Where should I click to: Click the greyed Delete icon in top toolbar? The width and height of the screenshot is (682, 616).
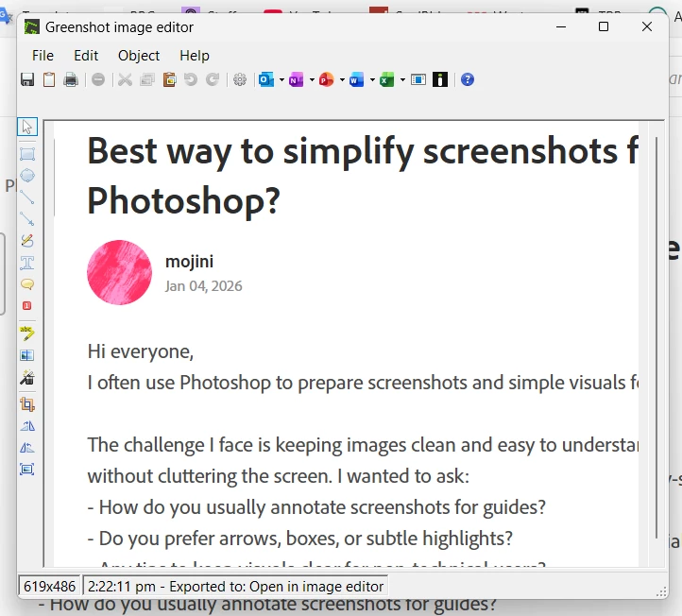[x=98, y=80]
